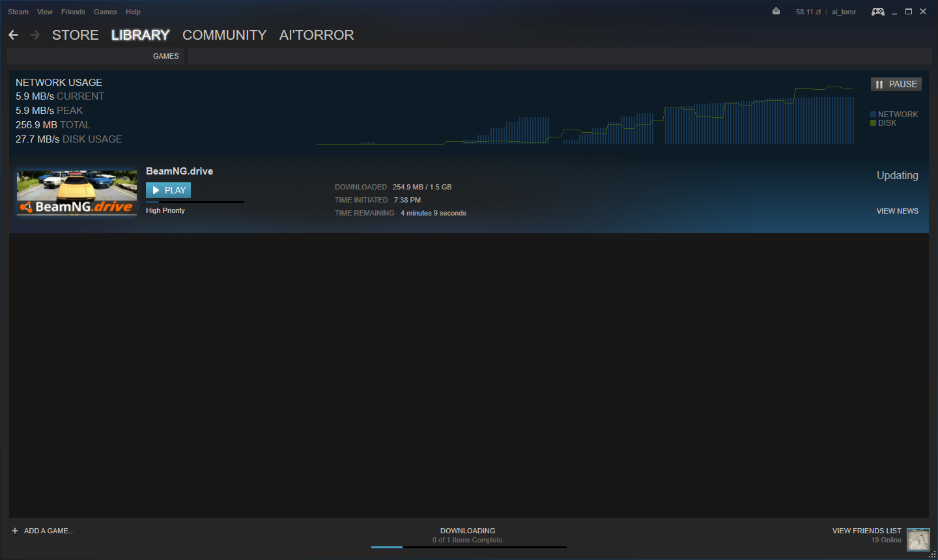Image resolution: width=938 pixels, height=560 pixels.
Task: Select the GAMES sub-tab
Action: [x=166, y=56]
